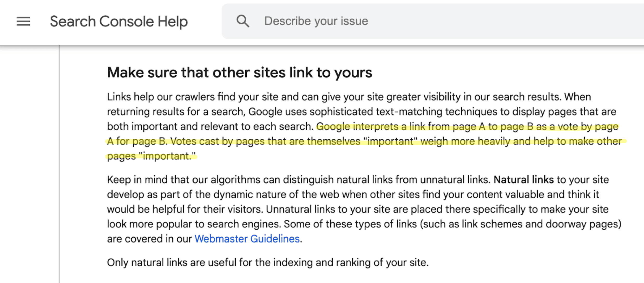Click the paragraph starting "Links help our crawlers"
The width and height of the screenshot is (644, 283).
(364, 126)
